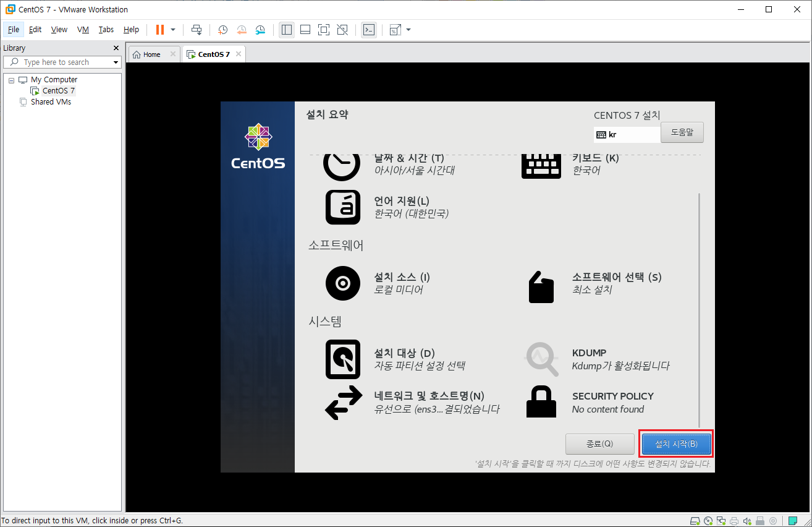812x527 pixels.
Task: Click the hard disk status icon
Action: (x=695, y=521)
